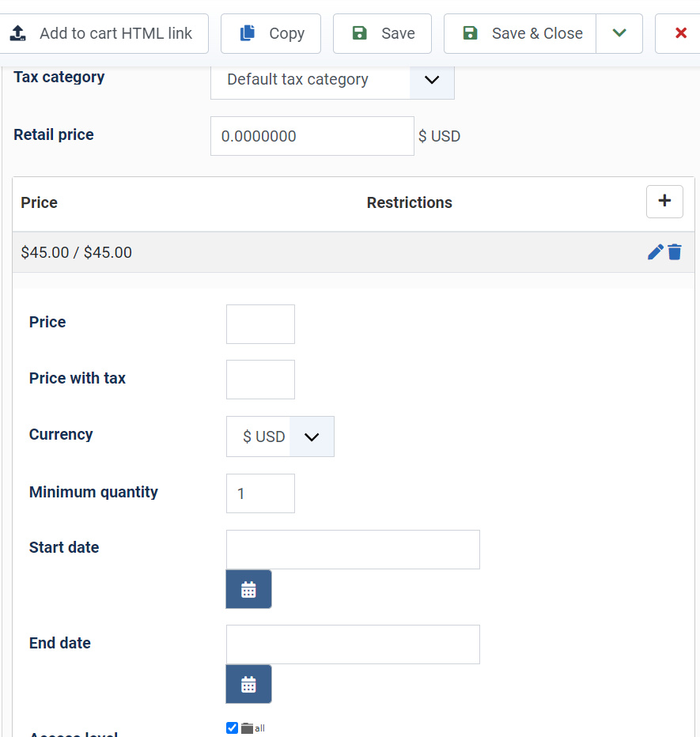Viewport: 700px width, 737px height.
Task: Add a new price with plus icon
Action: pyautogui.click(x=664, y=202)
